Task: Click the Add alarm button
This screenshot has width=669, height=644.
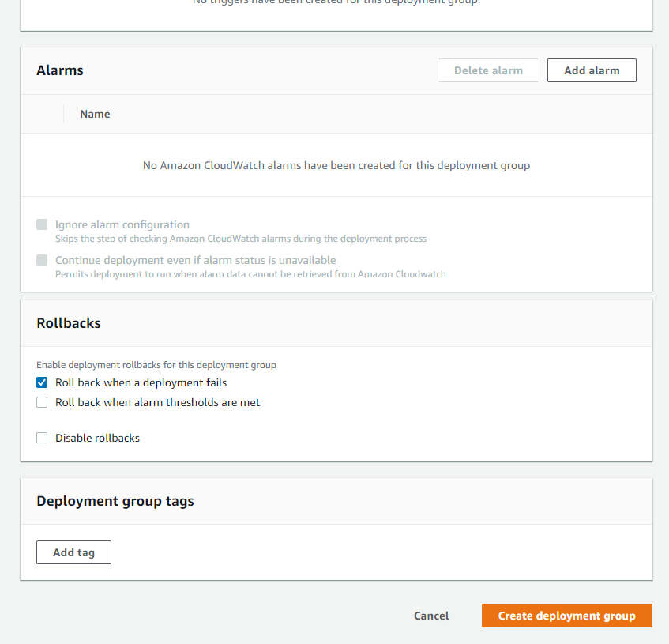Action: (x=592, y=70)
